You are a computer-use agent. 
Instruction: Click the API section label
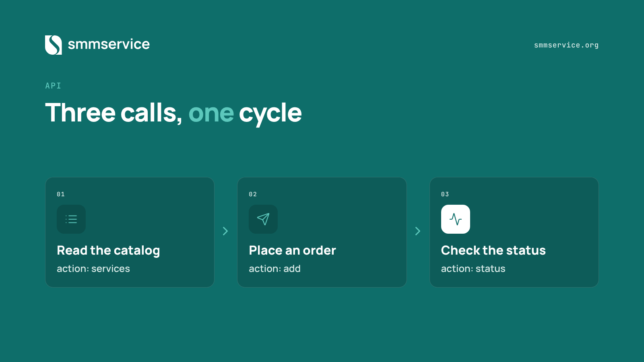pyautogui.click(x=53, y=86)
